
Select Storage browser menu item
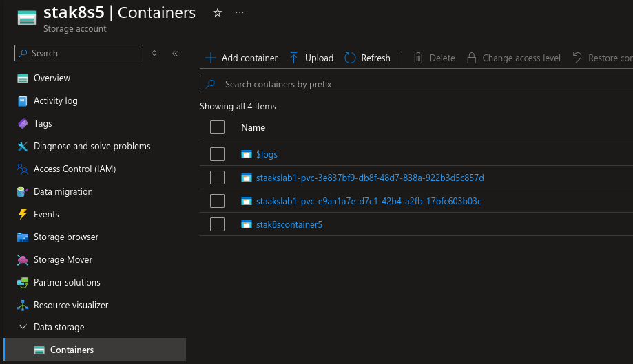66,237
